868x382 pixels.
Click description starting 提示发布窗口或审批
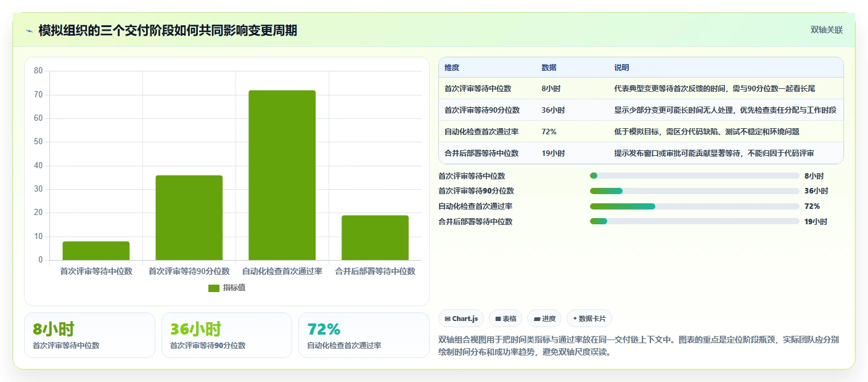point(714,153)
